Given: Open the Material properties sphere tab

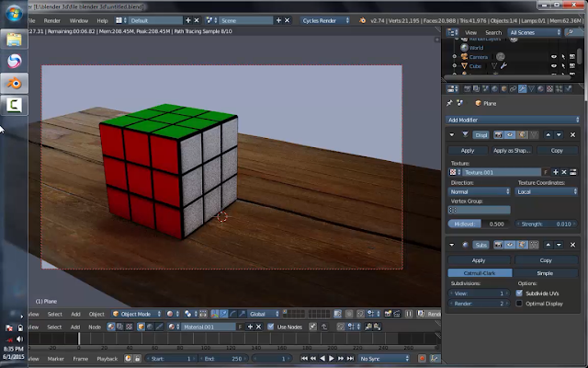Looking at the screenshot, I should (540, 89).
